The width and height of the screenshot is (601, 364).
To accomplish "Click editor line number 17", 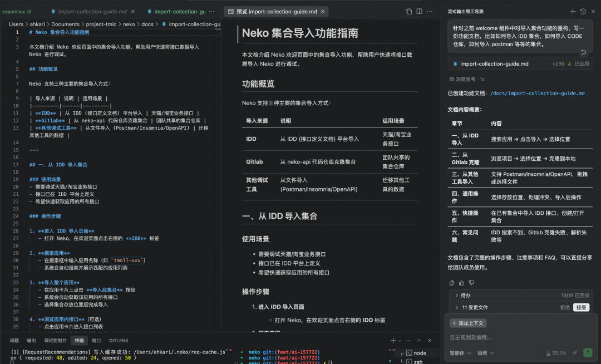I will (x=16, y=164).
